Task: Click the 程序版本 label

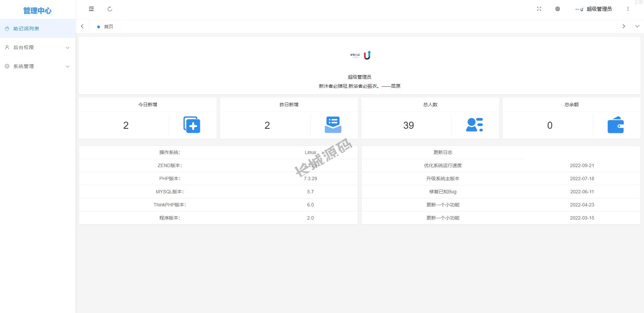Action: point(170,218)
